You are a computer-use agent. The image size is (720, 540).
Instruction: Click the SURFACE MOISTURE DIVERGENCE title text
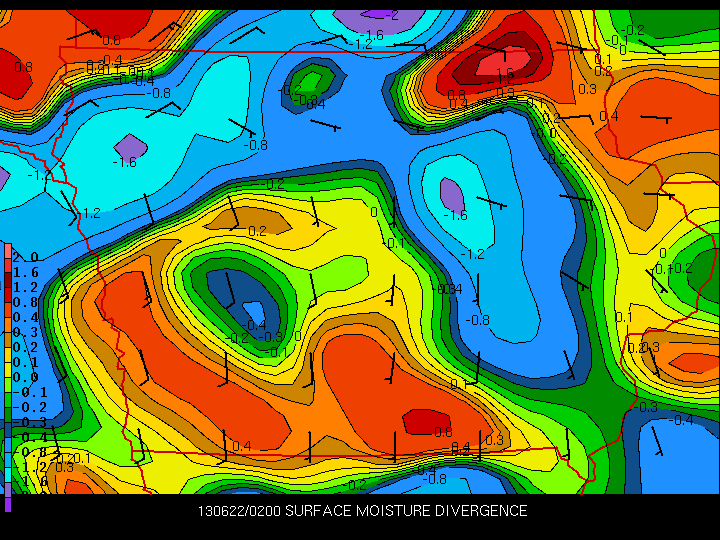tap(406, 511)
